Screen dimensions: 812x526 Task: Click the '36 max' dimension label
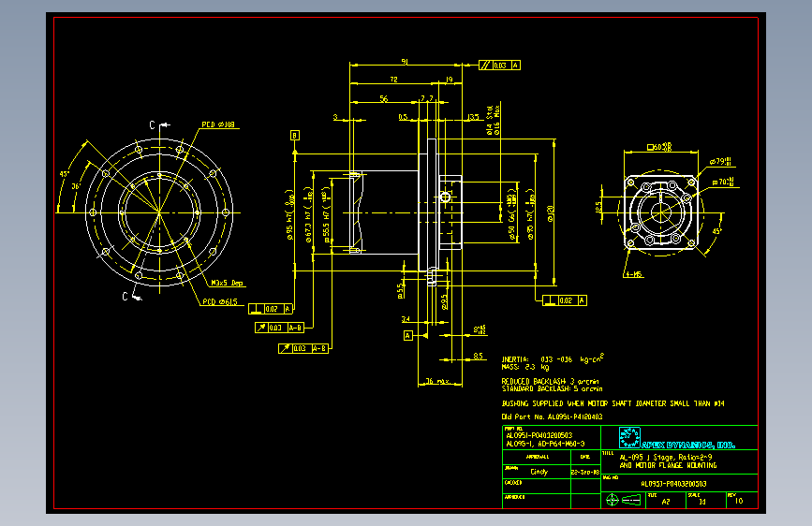point(437,381)
